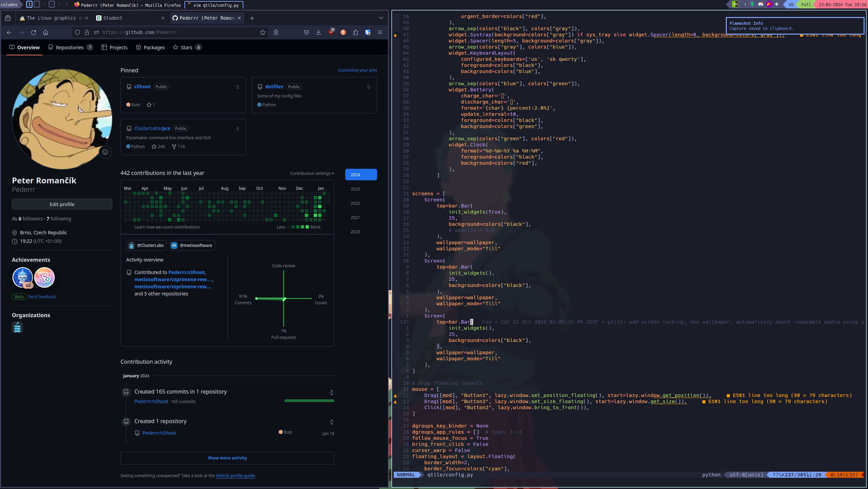Open the Stars profile tab

tap(187, 48)
